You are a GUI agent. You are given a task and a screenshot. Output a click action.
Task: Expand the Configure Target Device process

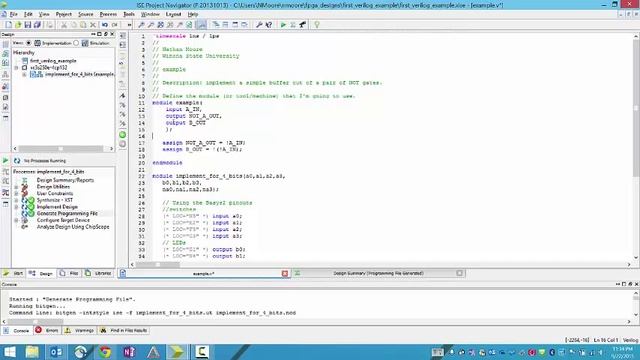(x=16, y=220)
